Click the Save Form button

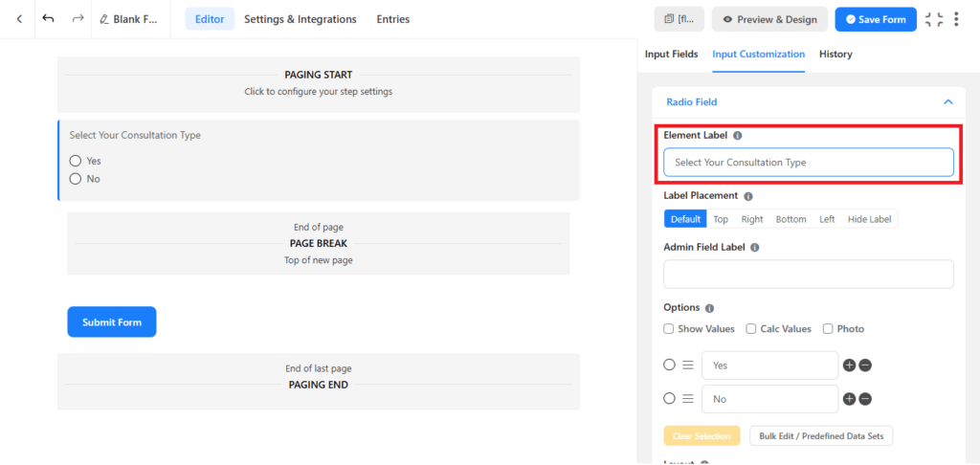pos(876,19)
